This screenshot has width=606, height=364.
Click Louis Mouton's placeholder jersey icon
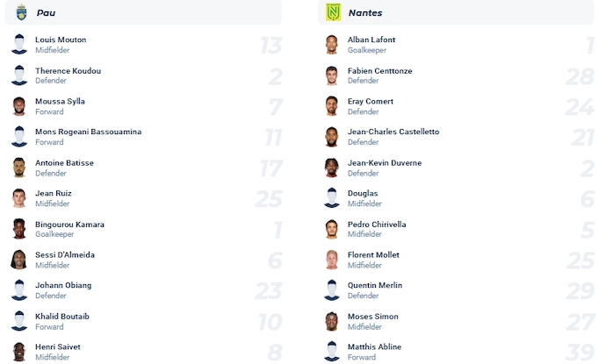19,45
